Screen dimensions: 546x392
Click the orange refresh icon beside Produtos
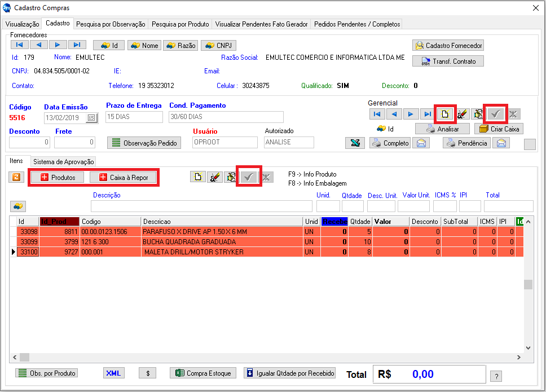point(16,177)
